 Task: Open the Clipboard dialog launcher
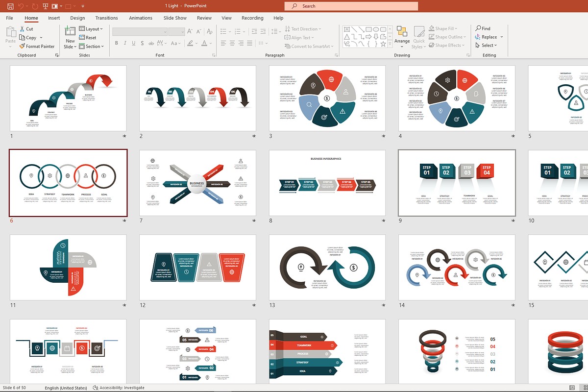coord(57,55)
